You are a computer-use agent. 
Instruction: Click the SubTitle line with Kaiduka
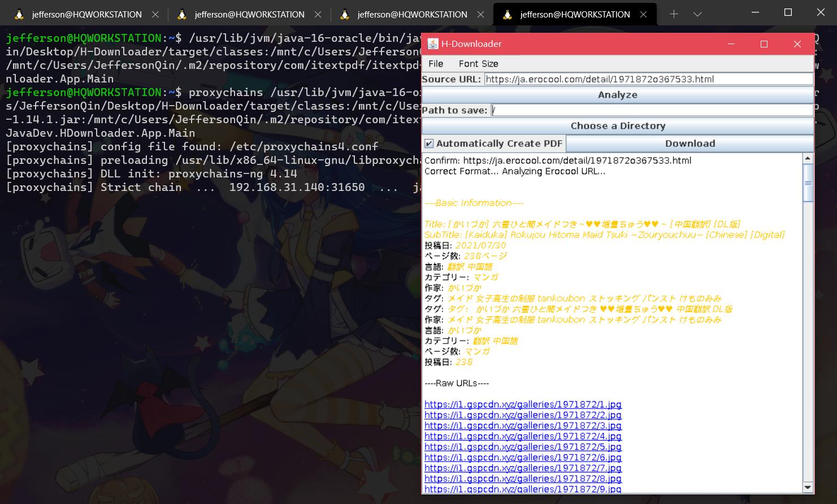point(604,234)
